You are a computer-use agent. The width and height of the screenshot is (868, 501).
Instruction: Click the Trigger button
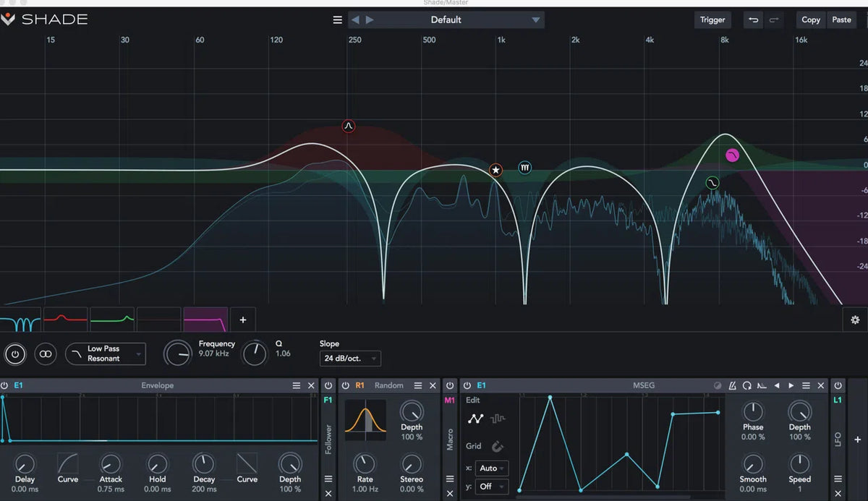(x=712, y=20)
